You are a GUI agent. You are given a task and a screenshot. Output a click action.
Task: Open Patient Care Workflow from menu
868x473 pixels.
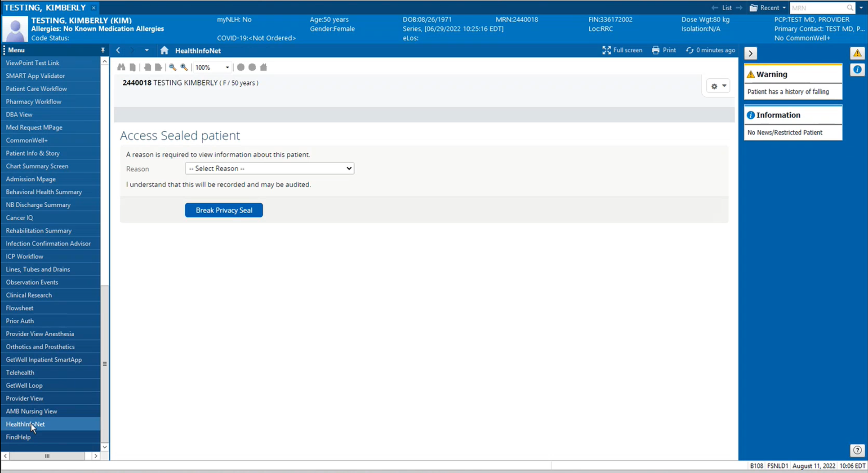tap(36, 89)
